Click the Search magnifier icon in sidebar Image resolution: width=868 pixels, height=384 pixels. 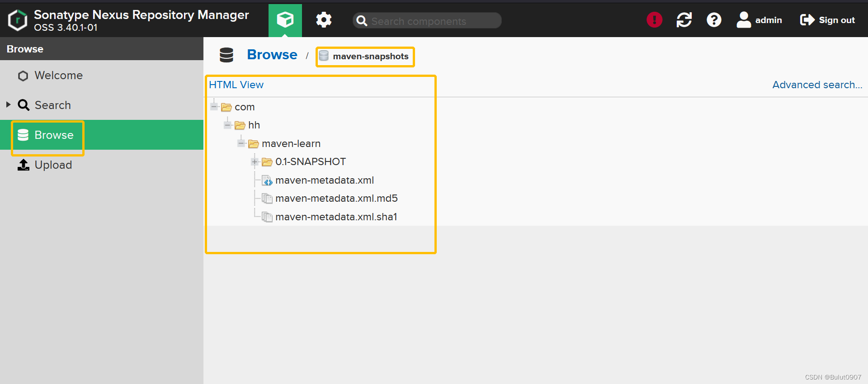click(24, 105)
